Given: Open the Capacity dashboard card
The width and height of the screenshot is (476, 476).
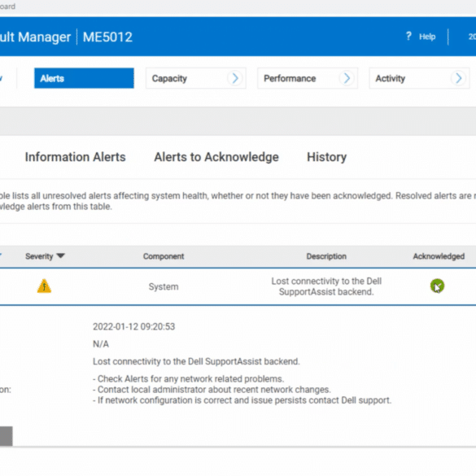Looking at the screenshot, I should tap(196, 78).
